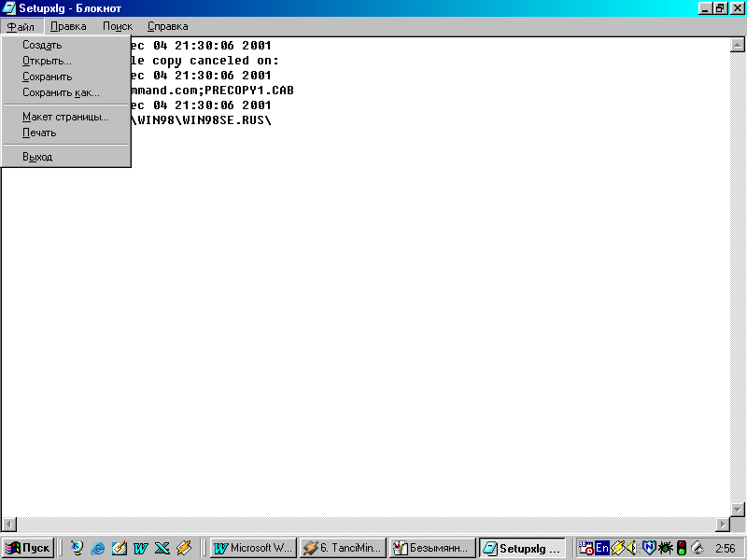Launch Internet Explorer from quick launch

point(98,548)
